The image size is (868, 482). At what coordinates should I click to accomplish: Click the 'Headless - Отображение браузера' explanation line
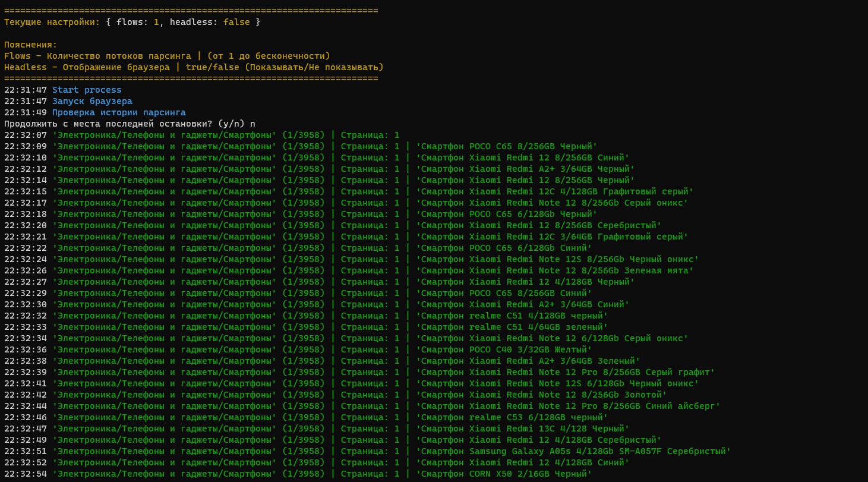[x=194, y=67]
